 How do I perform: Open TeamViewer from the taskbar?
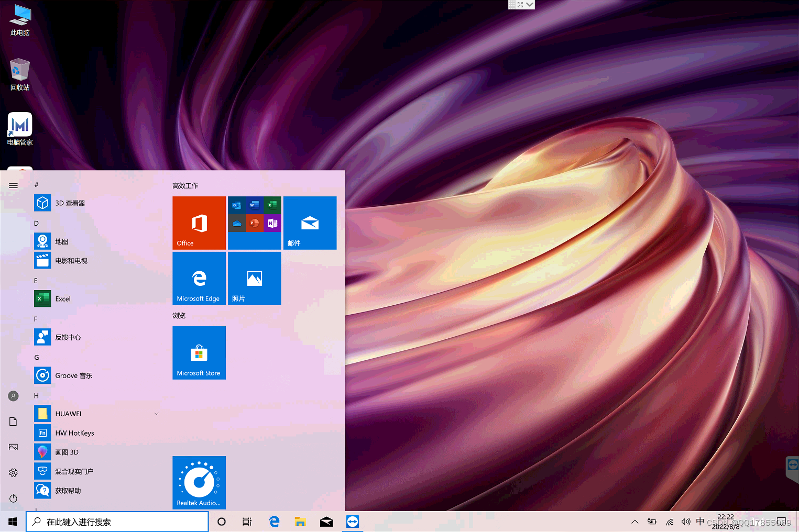point(353,522)
